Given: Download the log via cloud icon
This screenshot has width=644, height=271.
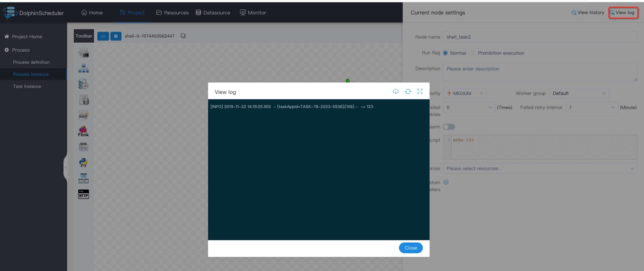Looking at the screenshot, I should point(395,91).
